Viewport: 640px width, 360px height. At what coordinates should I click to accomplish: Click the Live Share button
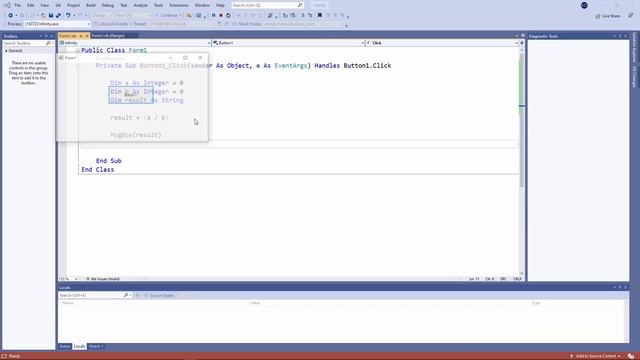608,16
